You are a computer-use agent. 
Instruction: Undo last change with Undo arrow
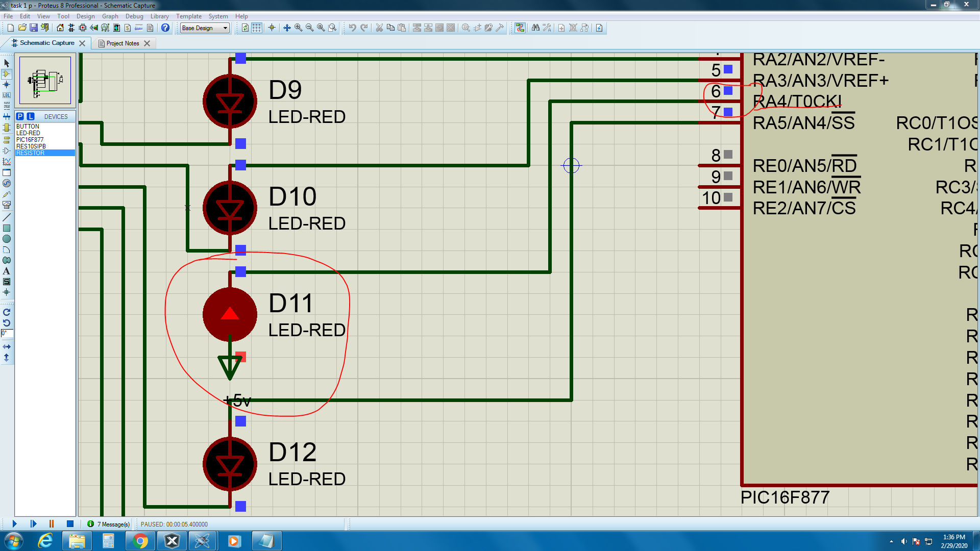(352, 28)
